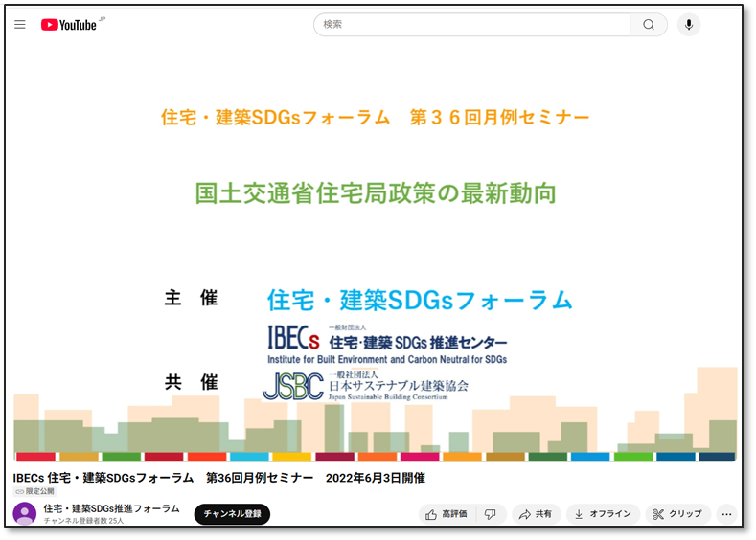The width and height of the screenshot is (756, 540).
Task: Open the three-dot more actions menu
Action: point(726,514)
